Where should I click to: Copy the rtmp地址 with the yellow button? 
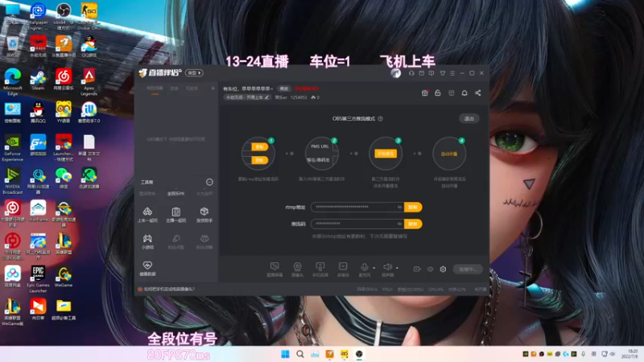pyautogui.click(x=413, y=208)
